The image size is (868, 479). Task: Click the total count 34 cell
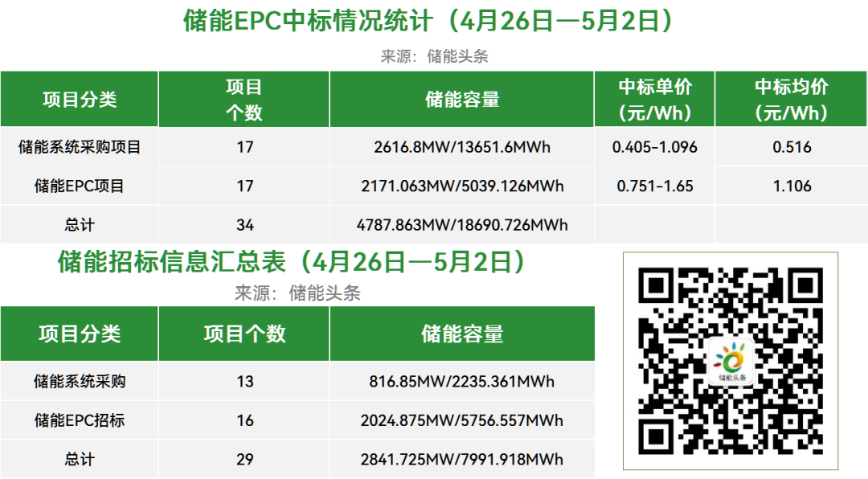tap(244, 225)
